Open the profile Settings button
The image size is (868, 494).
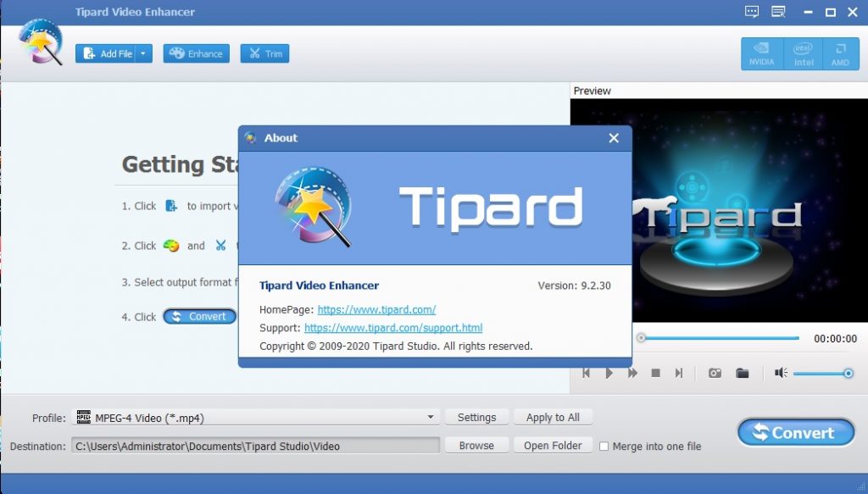(x=476, y=418)
